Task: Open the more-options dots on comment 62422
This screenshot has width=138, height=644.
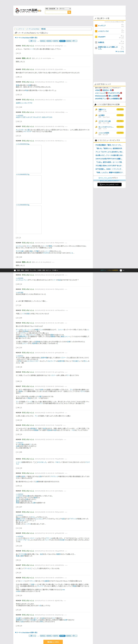Action: tap(66, 473)
